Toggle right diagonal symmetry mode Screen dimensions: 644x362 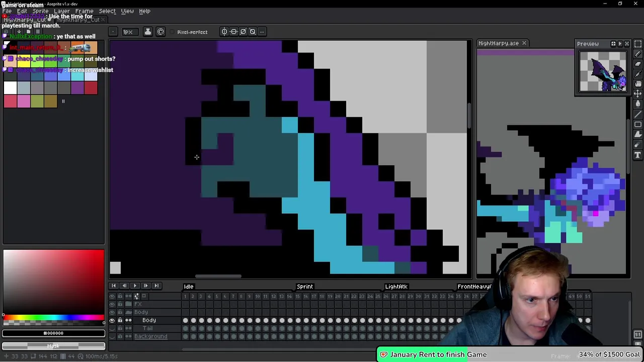(x=243, y=32)
